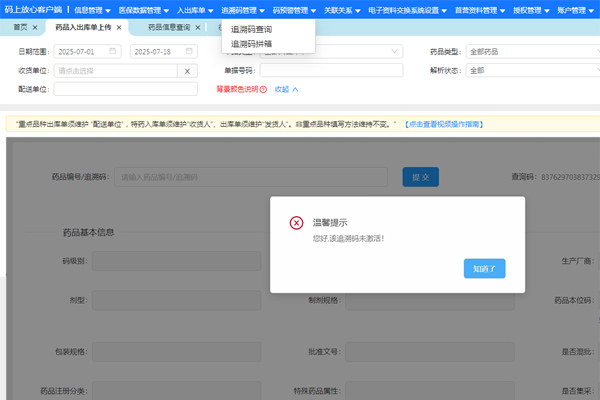
Task: Open 点击查看视频操作指南 link
Action: click(445, 123)
